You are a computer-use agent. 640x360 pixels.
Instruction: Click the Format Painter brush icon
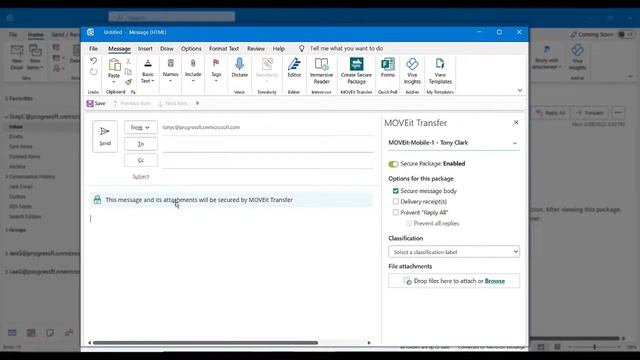128,82
